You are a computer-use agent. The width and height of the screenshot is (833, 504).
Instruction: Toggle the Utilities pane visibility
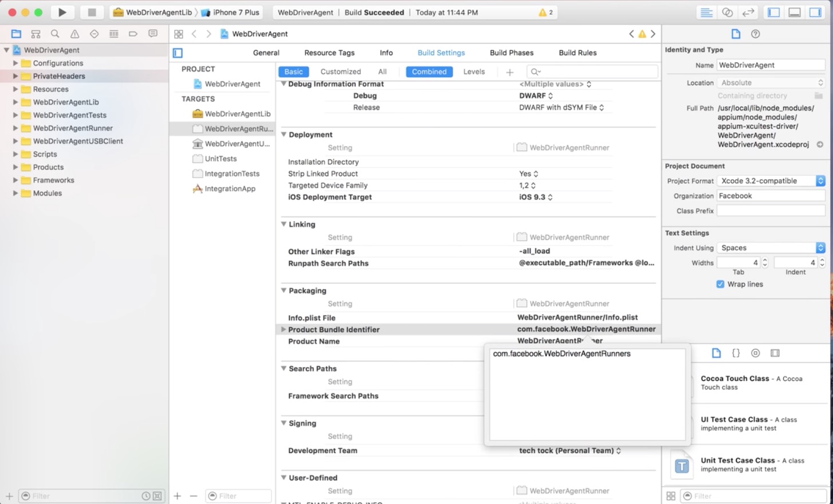[815, 12]
